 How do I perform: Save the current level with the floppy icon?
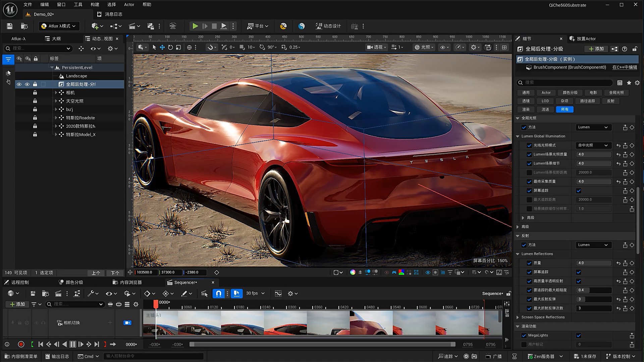point(9,26)
